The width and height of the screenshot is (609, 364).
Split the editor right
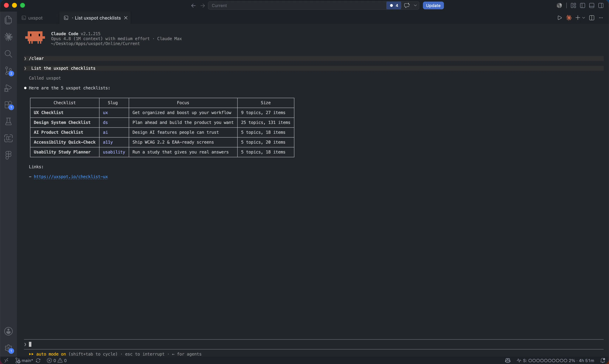point(592,18)
